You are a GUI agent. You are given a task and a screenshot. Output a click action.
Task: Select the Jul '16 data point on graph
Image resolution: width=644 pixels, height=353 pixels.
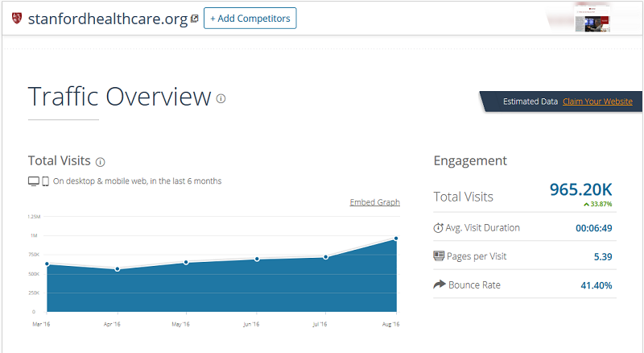326,257
